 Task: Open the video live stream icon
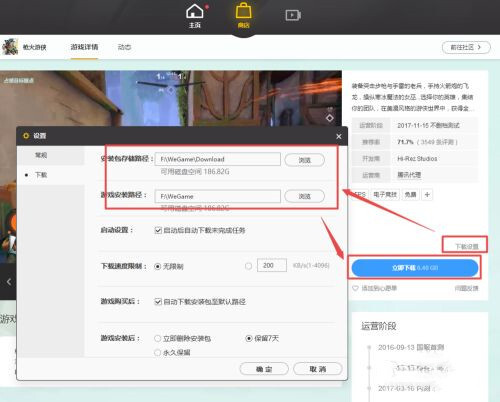(x=293, y=15)
